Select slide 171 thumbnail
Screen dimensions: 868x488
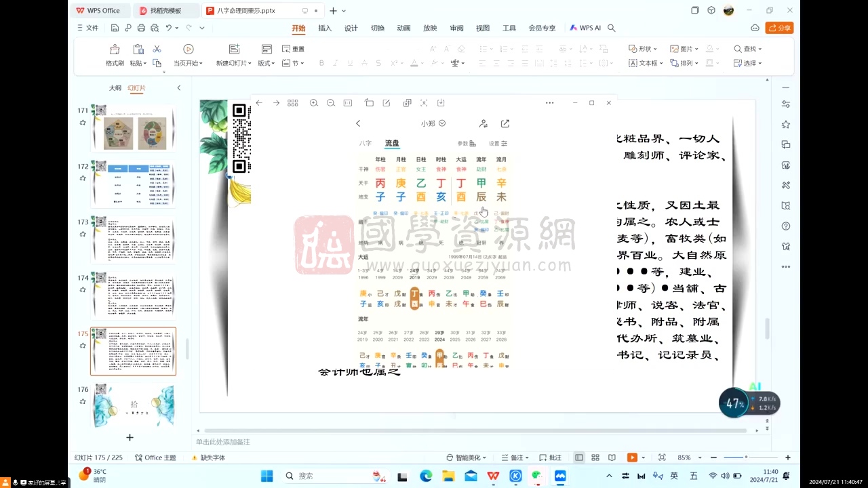coord(133,129)
